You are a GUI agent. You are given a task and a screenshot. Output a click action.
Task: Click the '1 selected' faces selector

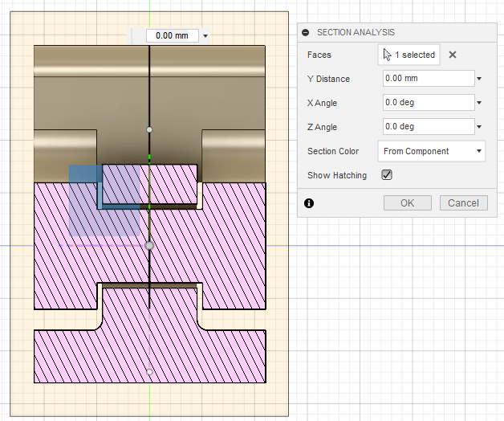(x=408, y=55)
